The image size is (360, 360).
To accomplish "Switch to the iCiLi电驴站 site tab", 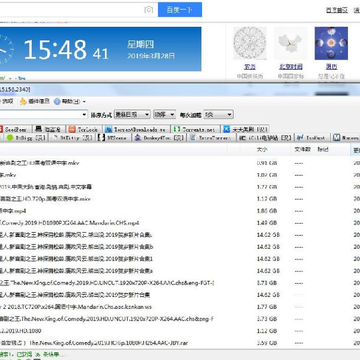I will (x=266, y=138).
